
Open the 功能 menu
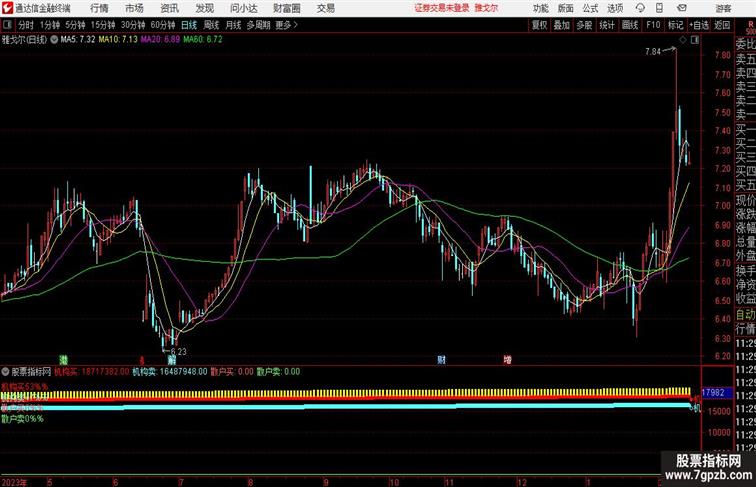click(x=540, y=8)
